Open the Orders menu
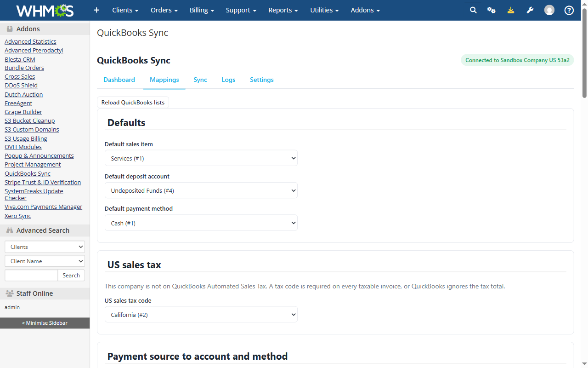This screenshot has height=368, width=588. click(164, 10)
